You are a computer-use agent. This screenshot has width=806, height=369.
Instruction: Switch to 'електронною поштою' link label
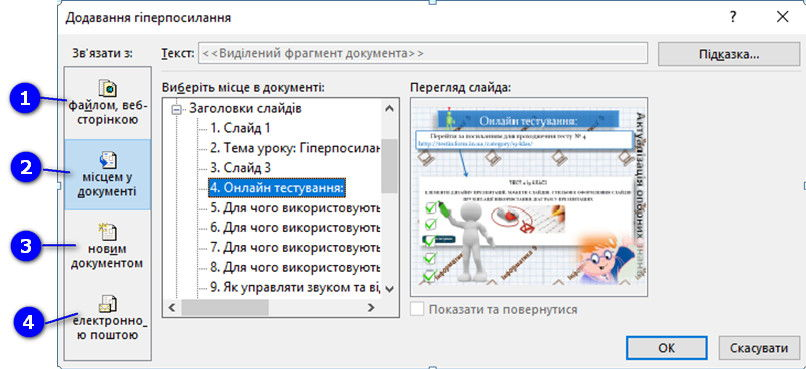108,328
